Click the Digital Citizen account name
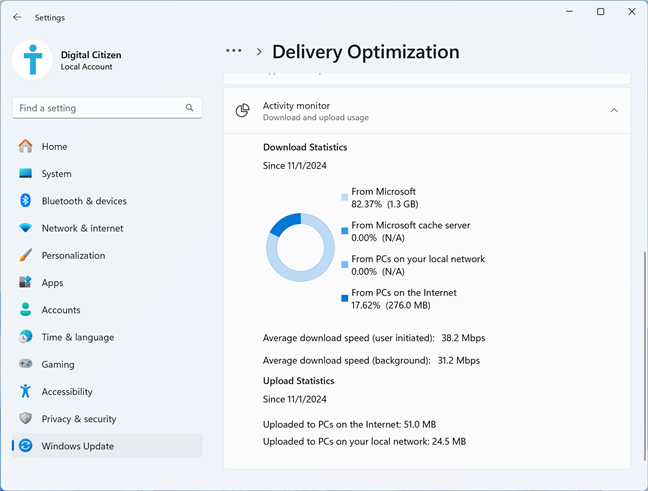 point(91,55)
